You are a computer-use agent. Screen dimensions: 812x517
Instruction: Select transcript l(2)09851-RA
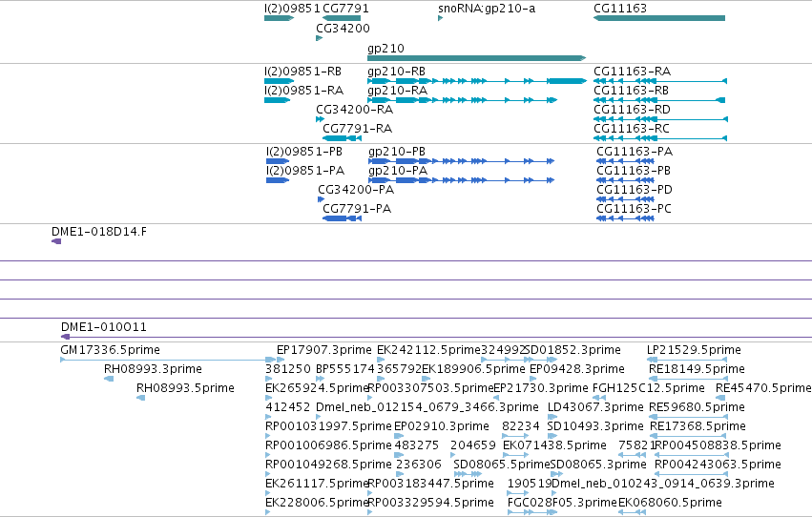304,91
